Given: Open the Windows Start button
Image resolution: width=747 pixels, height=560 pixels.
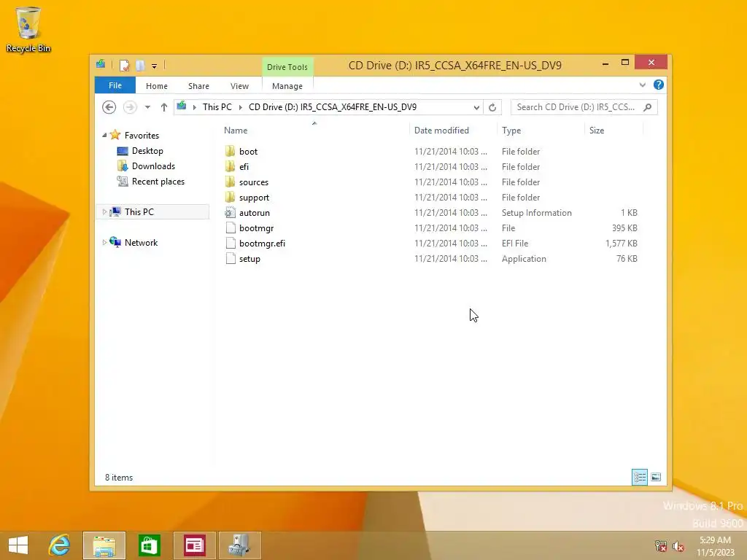Looking at the screenshot, I should coord(18,545).
